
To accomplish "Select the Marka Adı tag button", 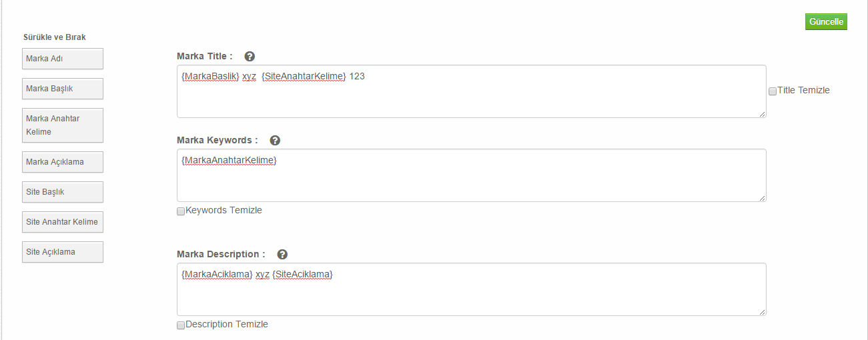I will (63, 59).
